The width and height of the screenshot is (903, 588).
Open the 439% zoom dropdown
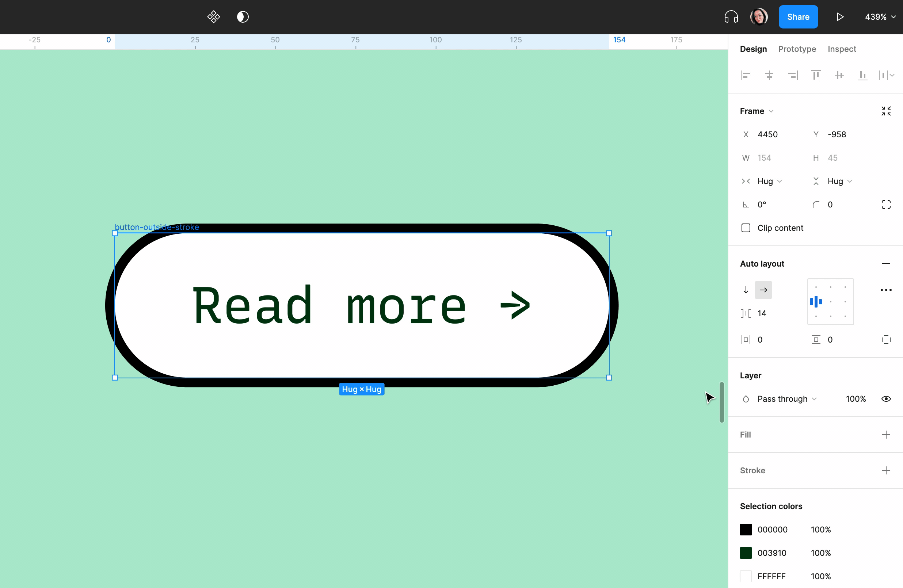pyautogui.click(x=880, y=17)
